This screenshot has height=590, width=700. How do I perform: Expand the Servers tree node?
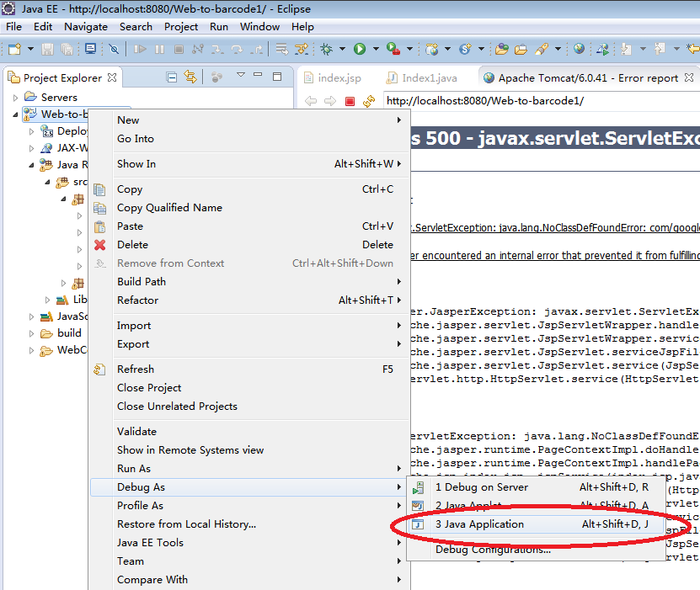[x=16, y=98]
